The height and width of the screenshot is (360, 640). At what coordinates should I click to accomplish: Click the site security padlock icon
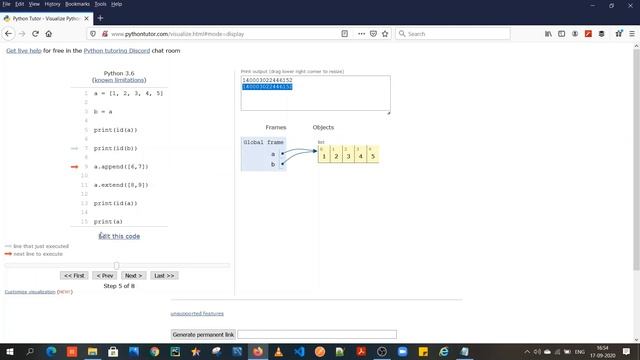(x=104, y=34)
